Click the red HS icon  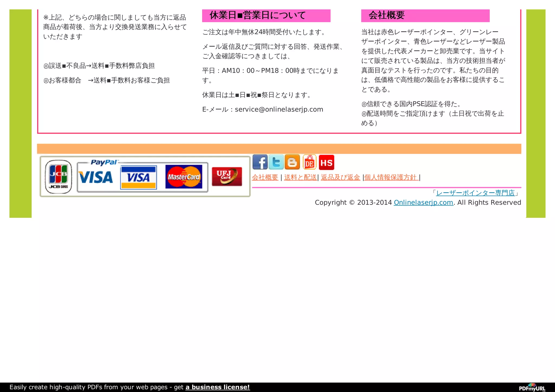point(326,162)
